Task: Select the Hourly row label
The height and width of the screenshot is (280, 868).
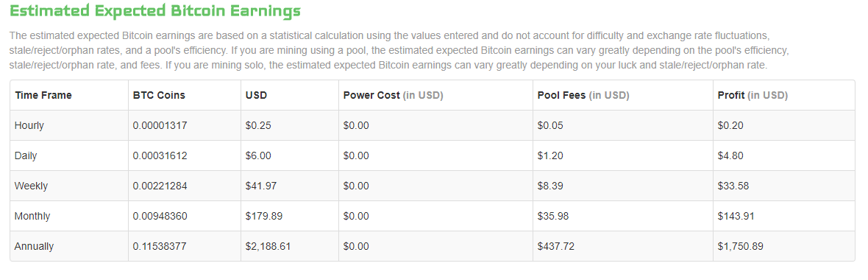Action: (29, 125)
